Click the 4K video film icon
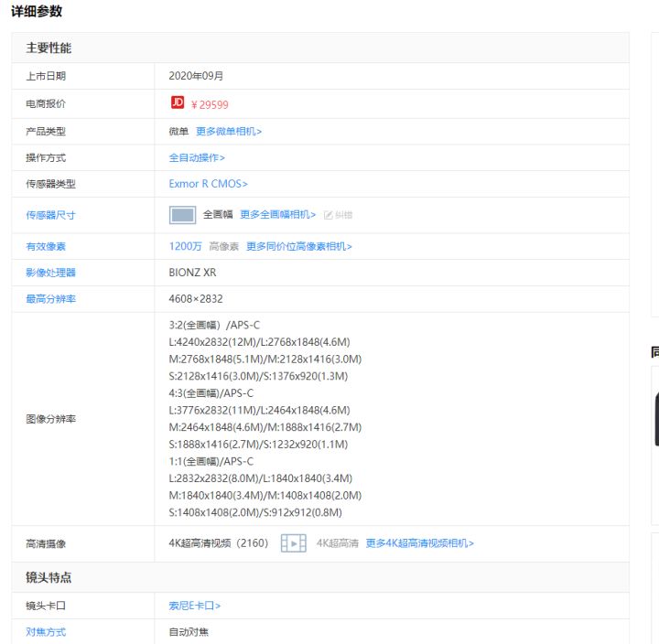Viewport: 659px width, 644px height. (294, 543)
